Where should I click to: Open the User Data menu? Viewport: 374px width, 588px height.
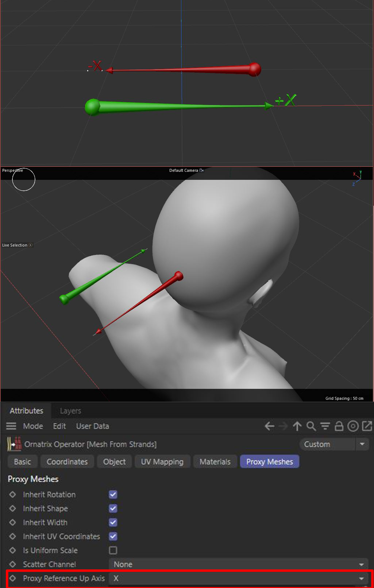(92, 426)
